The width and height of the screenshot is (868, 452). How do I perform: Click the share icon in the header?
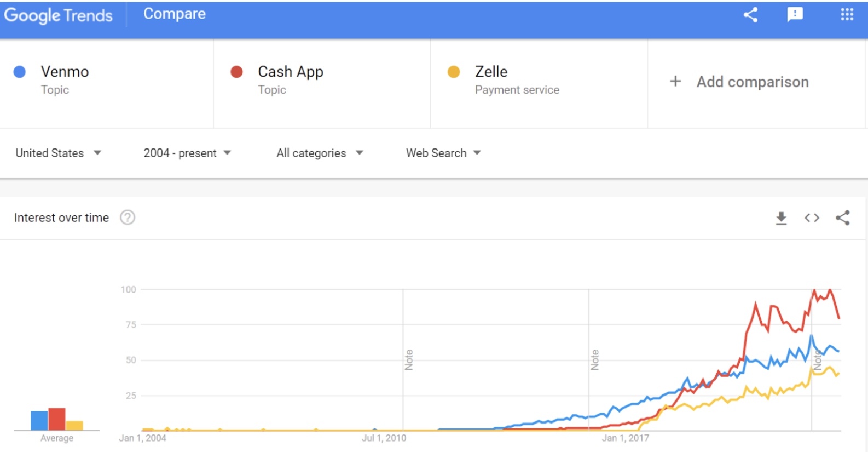pos(750,15)
